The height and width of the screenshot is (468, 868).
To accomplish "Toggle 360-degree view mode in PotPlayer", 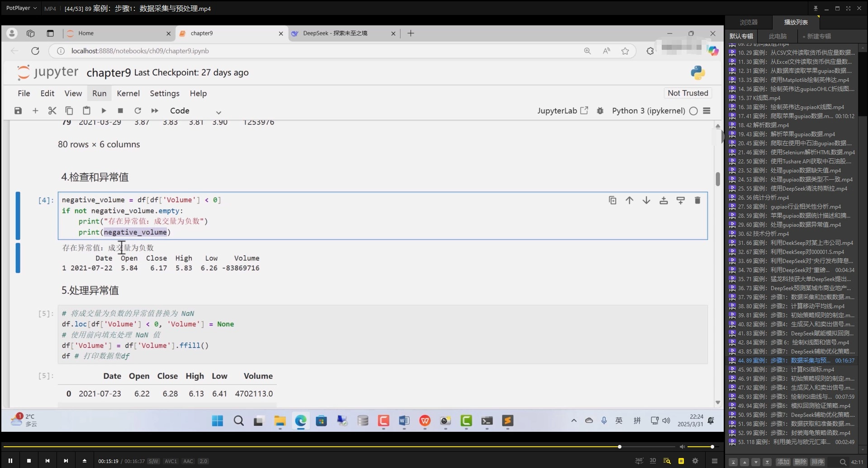I will 639,461.
